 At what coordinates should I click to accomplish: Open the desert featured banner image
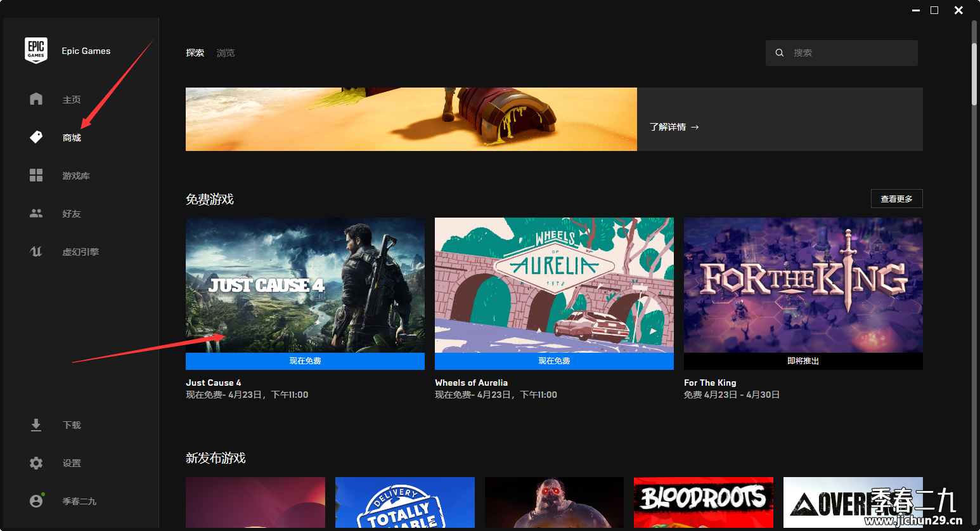pyautogui.click(x=411, y=119)
